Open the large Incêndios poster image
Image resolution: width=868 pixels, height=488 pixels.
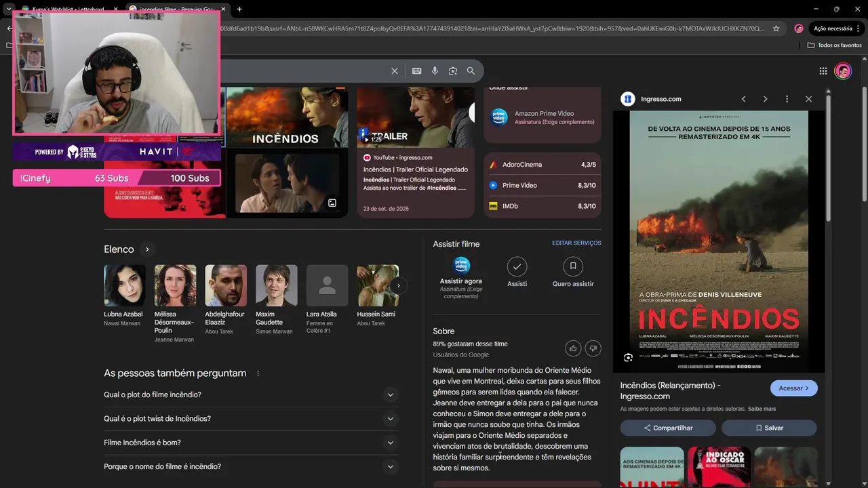coord(719,242)
